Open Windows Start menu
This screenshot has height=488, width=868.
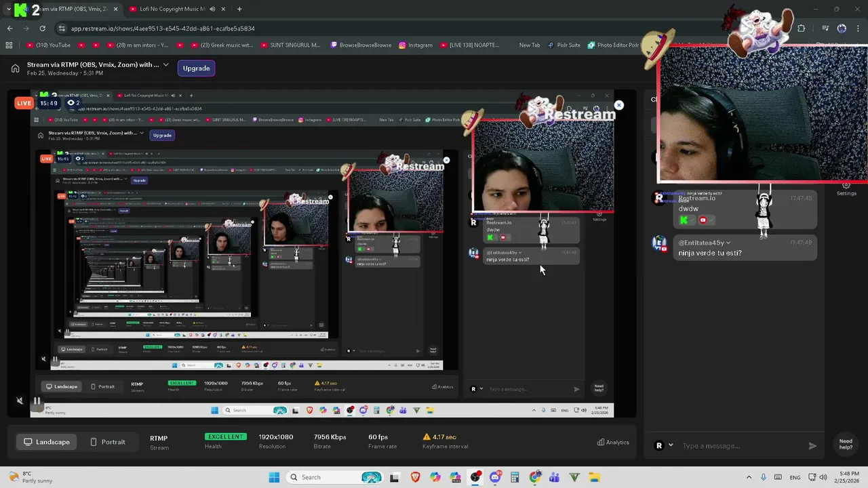(274, 477)
